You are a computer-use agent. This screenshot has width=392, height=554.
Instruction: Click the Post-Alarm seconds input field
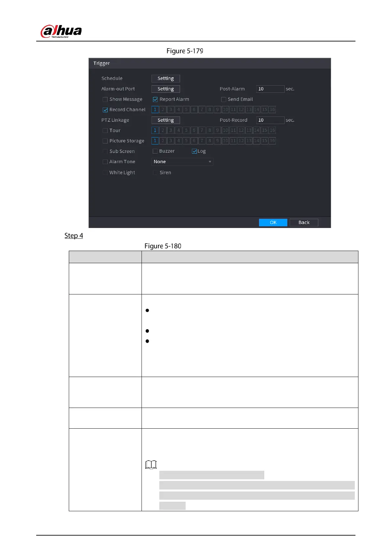tap(270, 89)
